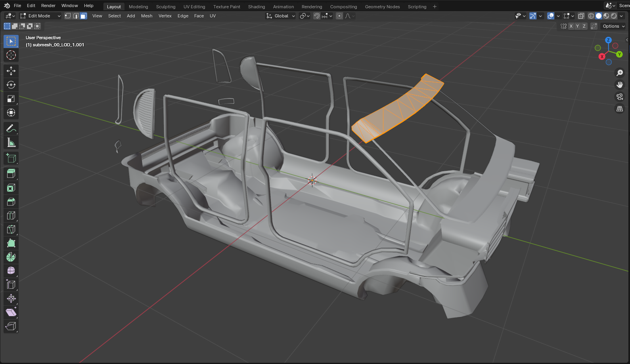The image size is (630, 364).
Task: Activate the Loop Cut tool
Action: pos(11,215)
